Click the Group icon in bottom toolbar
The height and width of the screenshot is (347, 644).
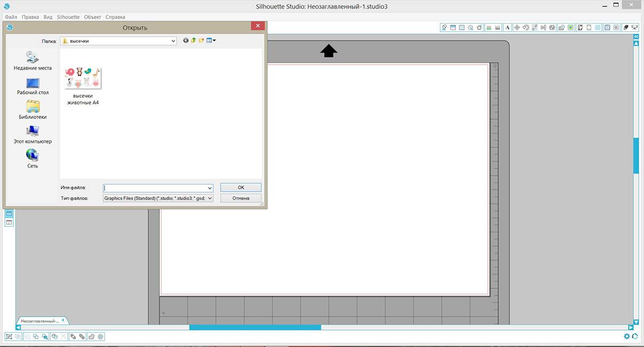[9, 337]
